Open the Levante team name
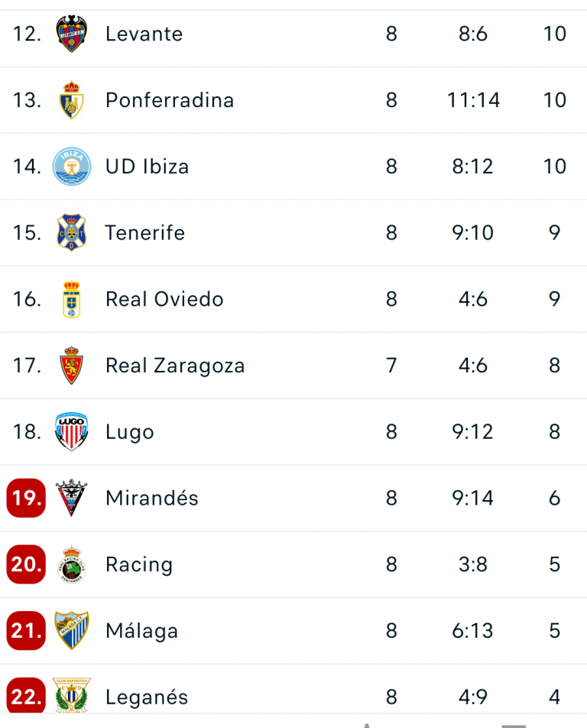The image size is (587, 728). click(x=144, y=34)
